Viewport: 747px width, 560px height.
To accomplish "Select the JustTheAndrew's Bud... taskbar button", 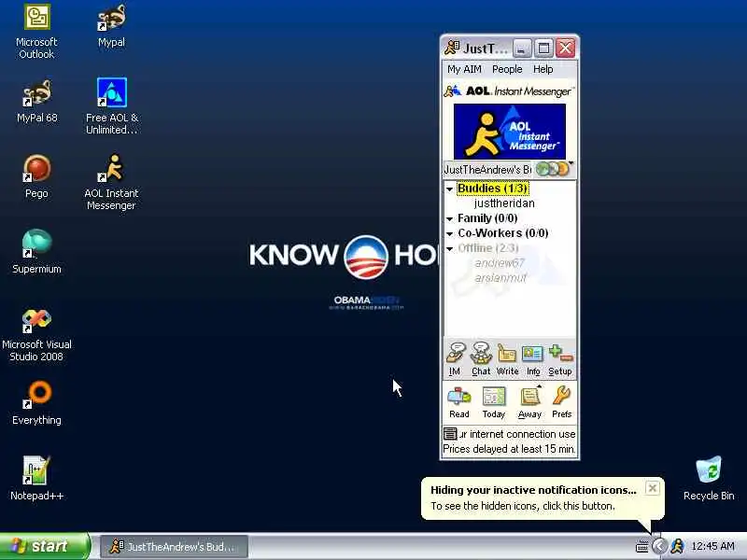I will tap(175, 547).
